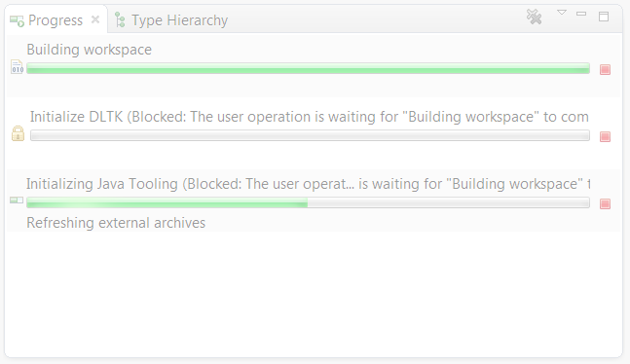Click the Initialize DLTK empty progress bar
630x364 pixels.
(310, 135)
